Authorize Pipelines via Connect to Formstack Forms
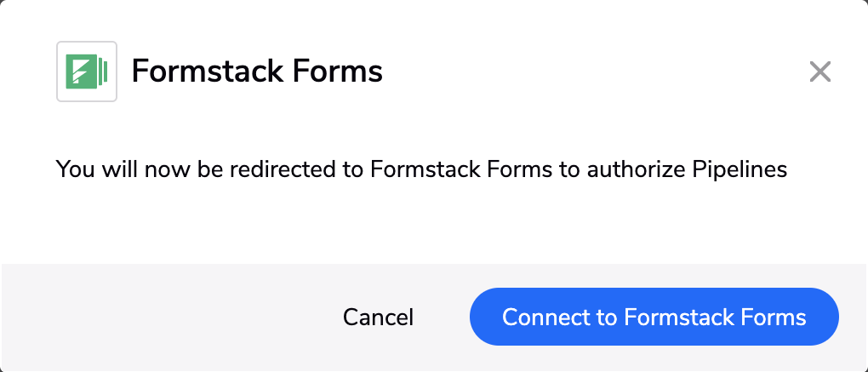Screen dimensions: 868x372 click(x=654, y=318)
